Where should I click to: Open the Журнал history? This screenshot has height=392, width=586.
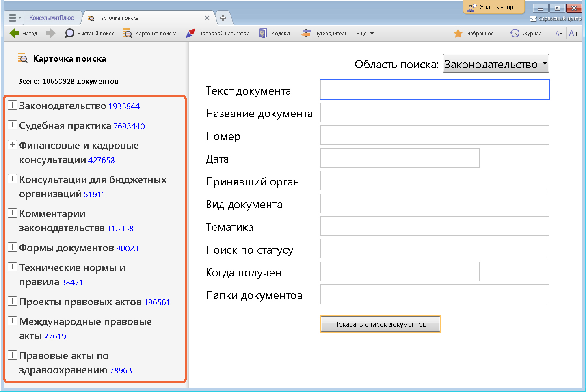tap(526, 33)
